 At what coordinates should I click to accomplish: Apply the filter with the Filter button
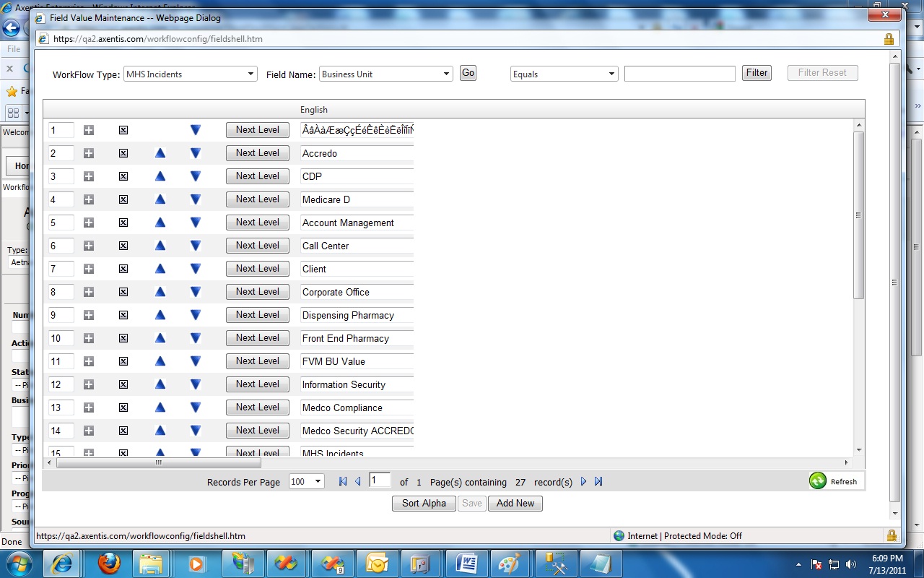click(x=757, y=73)
